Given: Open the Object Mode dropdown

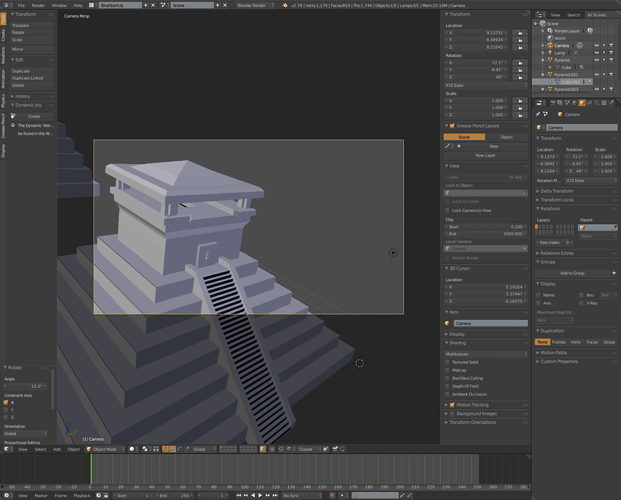Looking at the screenshot, I should point(105,449).
